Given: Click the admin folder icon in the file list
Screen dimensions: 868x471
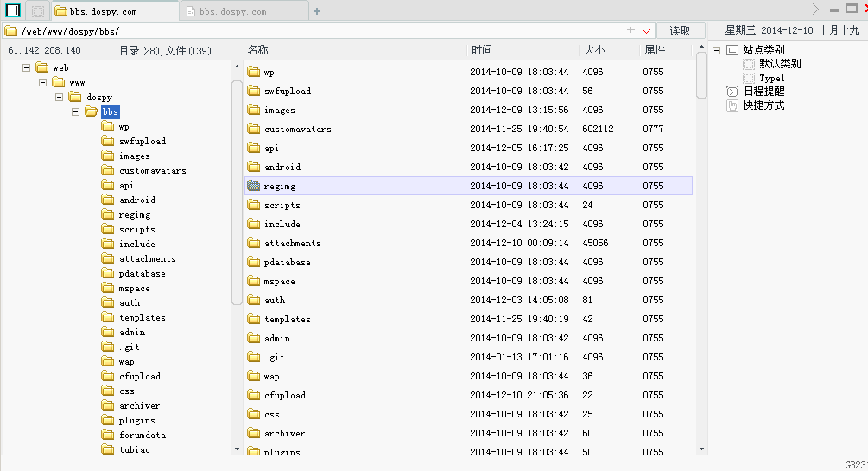Looking at the screenshot, I should [254, 338].
